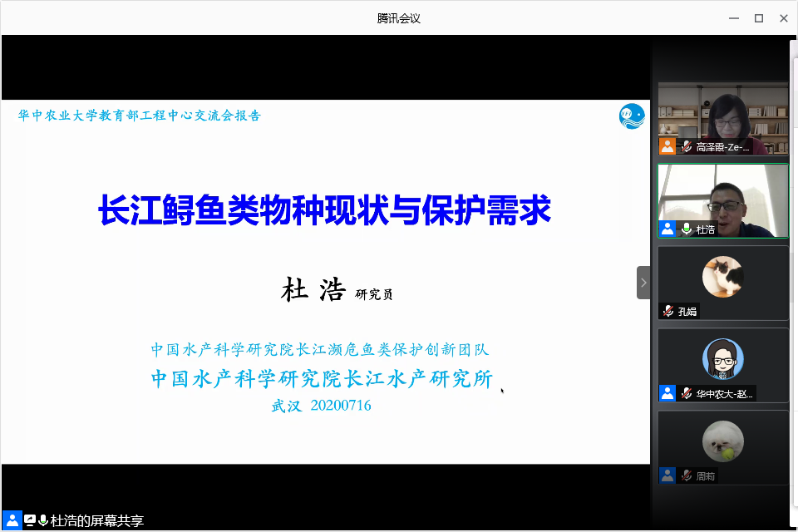798x532 pixels.
Task: Collapse the participant video panel arrow
Action: tap(643, 283)
